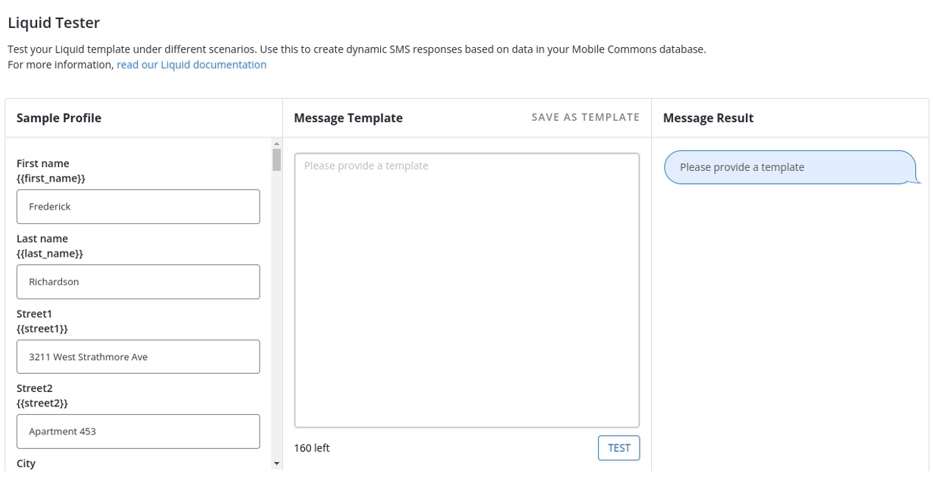Click the message result speech bubble

[788, 167]
